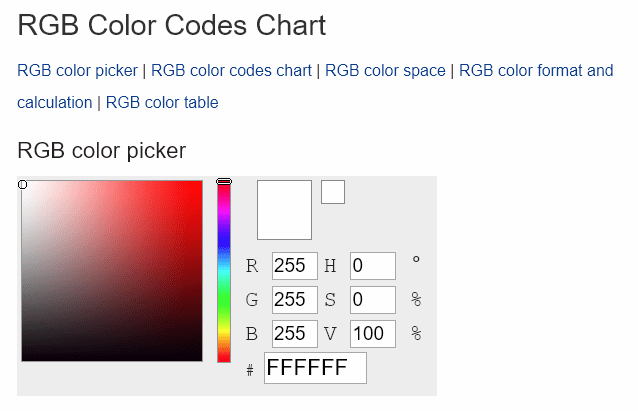Click the R value input field
The image size is (638, 411).
click(x=295, y=266)
